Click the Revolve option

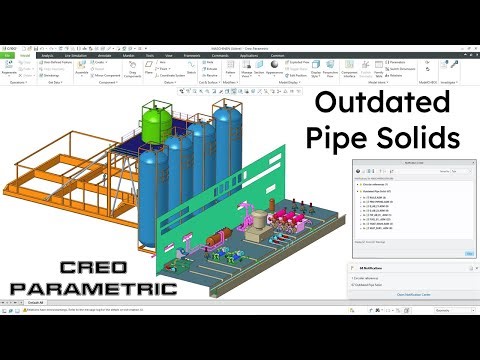[210, 75]
